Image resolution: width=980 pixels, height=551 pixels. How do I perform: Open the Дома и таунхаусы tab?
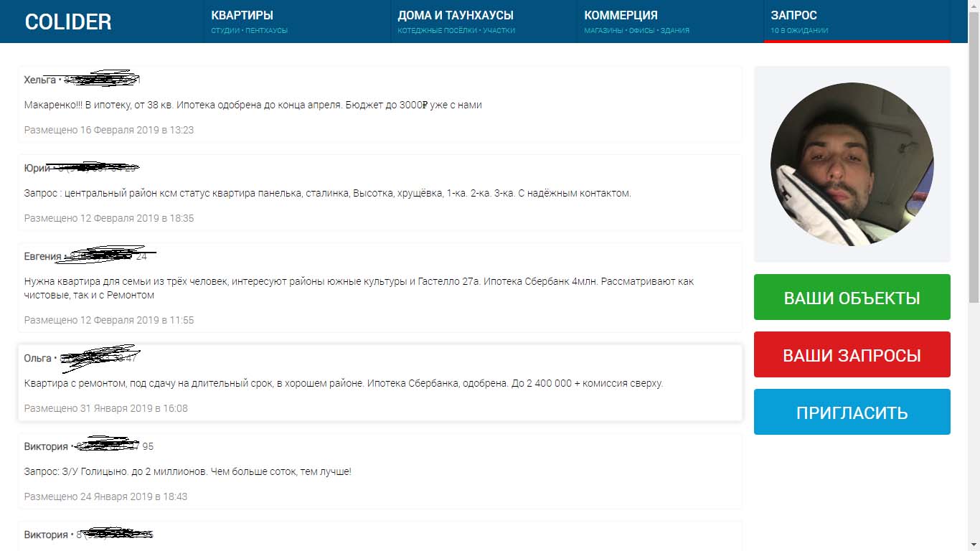(x=456, y=15)
